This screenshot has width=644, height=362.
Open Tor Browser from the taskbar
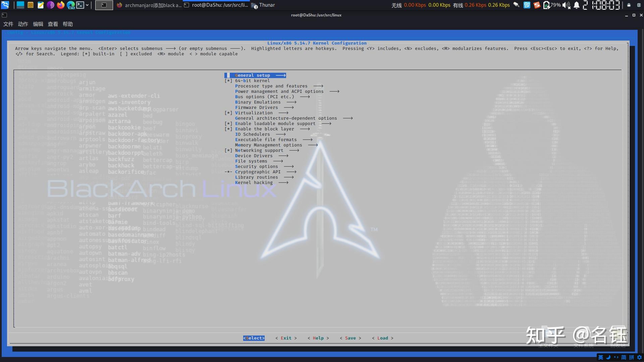(50, 5)
